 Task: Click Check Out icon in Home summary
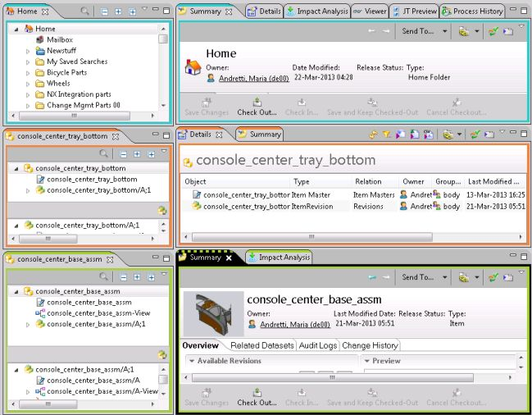[257, 103]
